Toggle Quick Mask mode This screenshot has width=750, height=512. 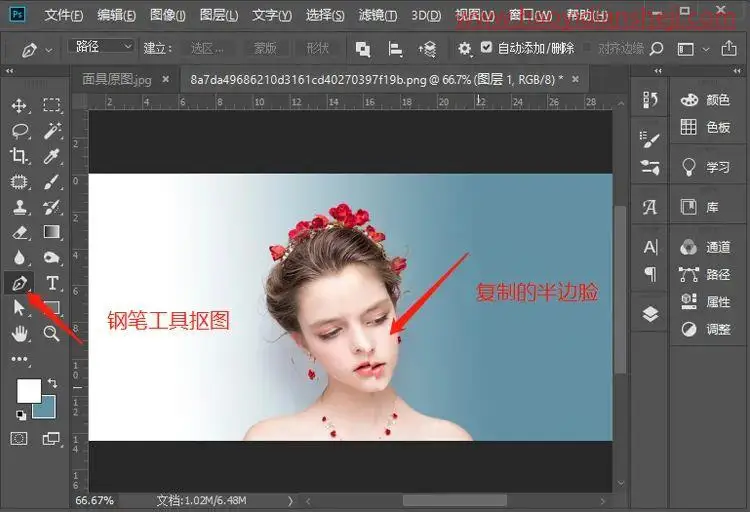click(x=19, y=438)
